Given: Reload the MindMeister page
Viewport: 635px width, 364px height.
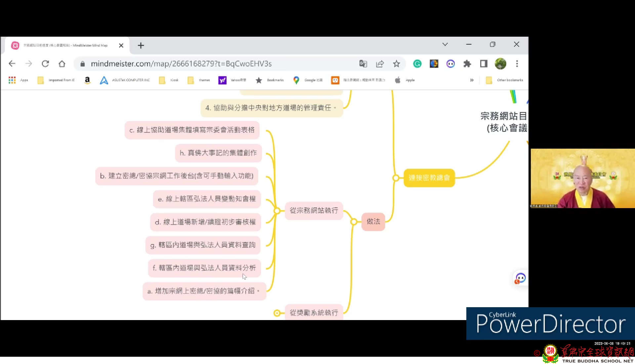Looking at the screenshot, I should [45, 64].
